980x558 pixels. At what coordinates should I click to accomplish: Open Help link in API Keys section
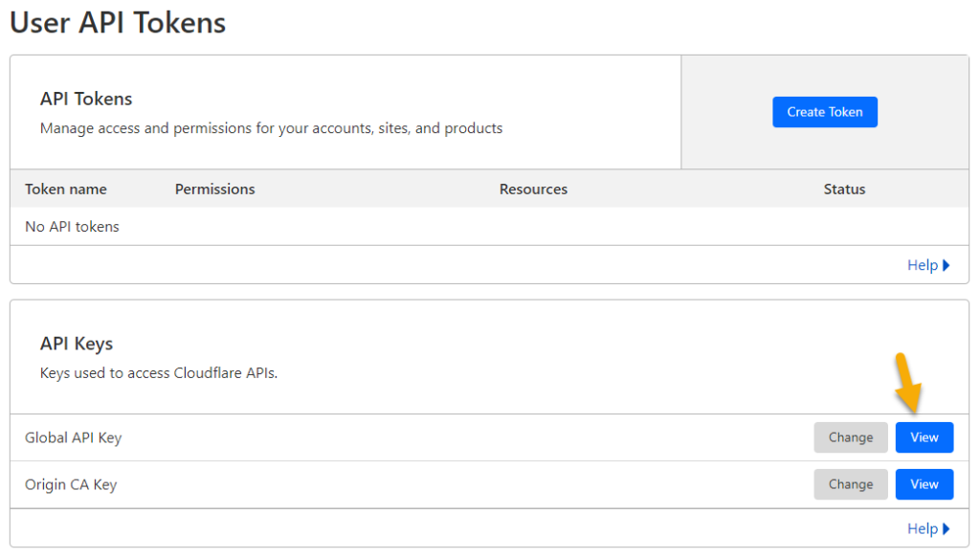[922, 528]
